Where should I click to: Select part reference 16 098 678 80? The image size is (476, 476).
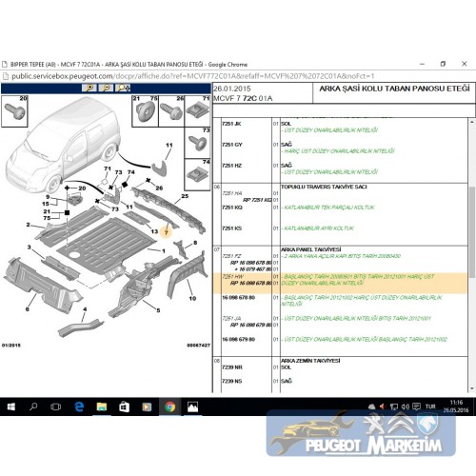(239, 298)
